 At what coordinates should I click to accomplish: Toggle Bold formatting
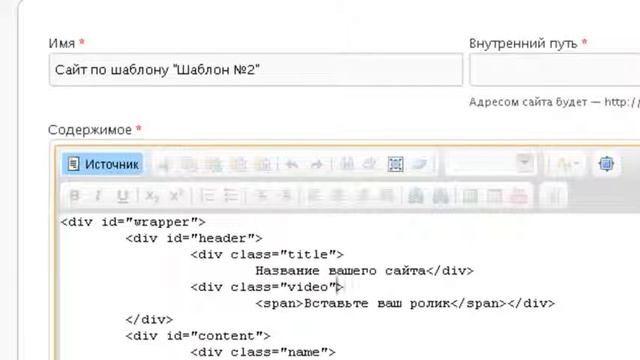point(75,196)
